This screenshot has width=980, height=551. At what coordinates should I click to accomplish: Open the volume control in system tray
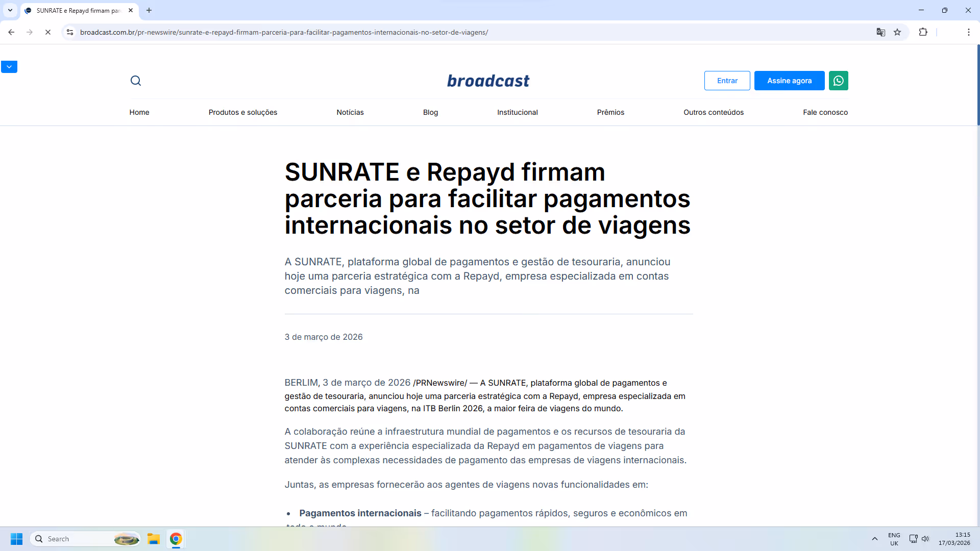pyautogui.click(x=925, y=539)
